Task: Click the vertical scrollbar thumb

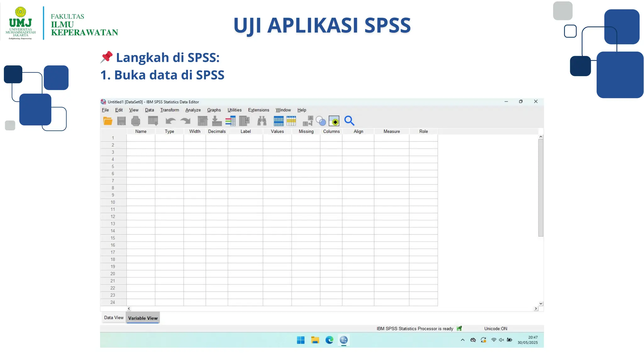Action: point(541,188)
